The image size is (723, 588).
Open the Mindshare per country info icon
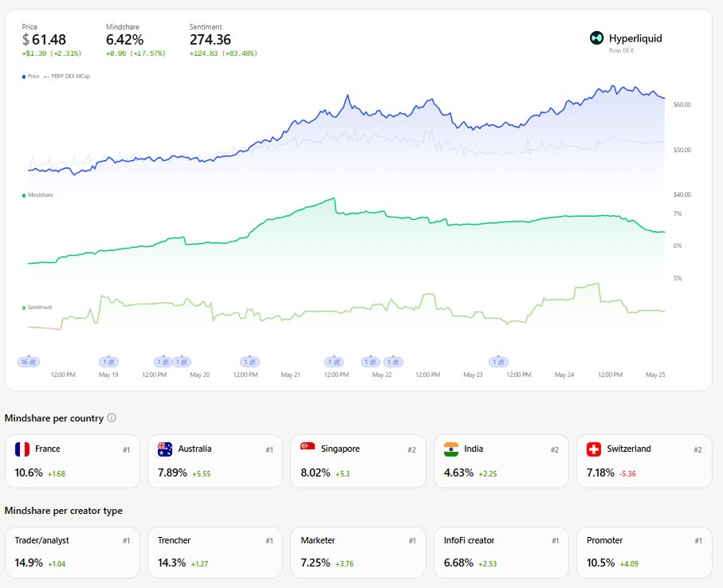pyautogui.click(x=112, y=417)
